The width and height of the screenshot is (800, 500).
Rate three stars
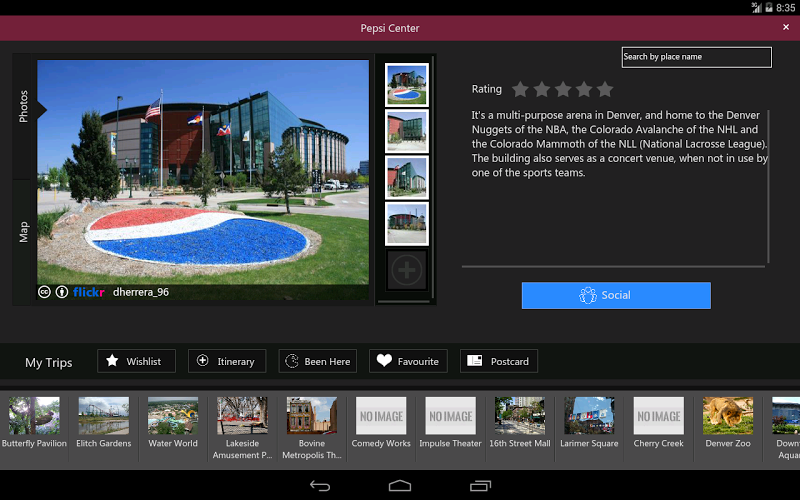click(563, 89)
